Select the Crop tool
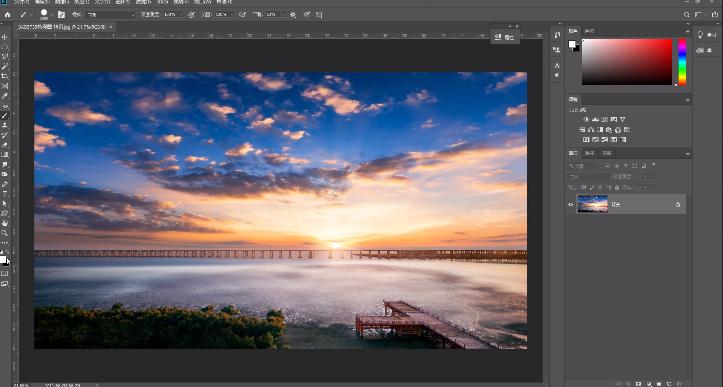Image resolution: width=723 pixels, height=387 pixels. (x=5, y=76)
